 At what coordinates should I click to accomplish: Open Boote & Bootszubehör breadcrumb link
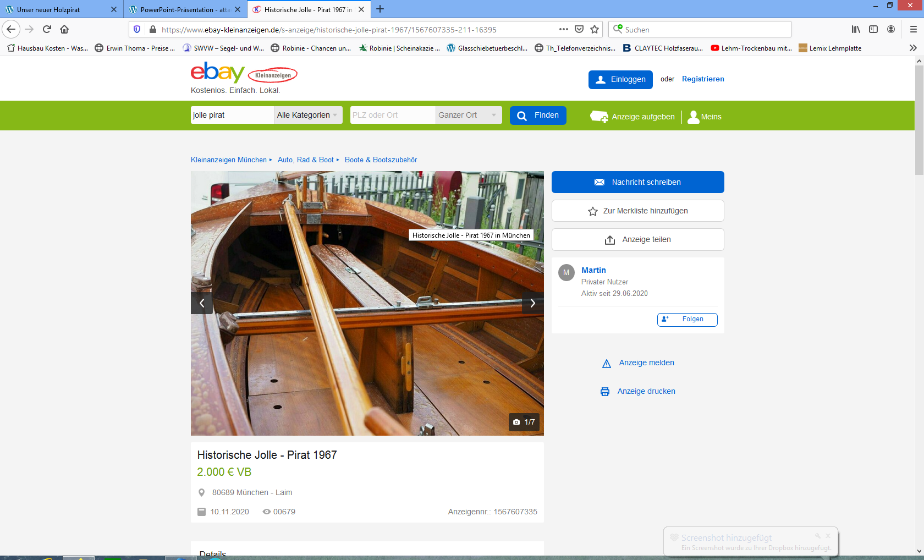coord(381,160)
